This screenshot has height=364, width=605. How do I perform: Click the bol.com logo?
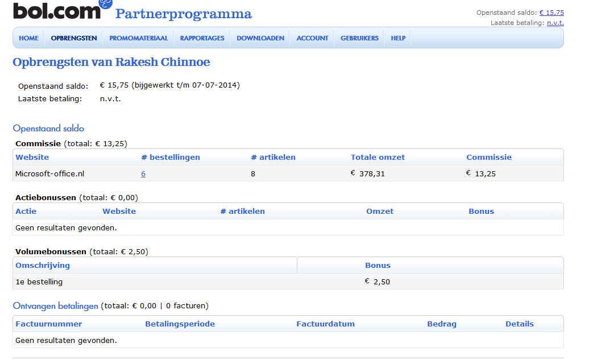[62, 10]
